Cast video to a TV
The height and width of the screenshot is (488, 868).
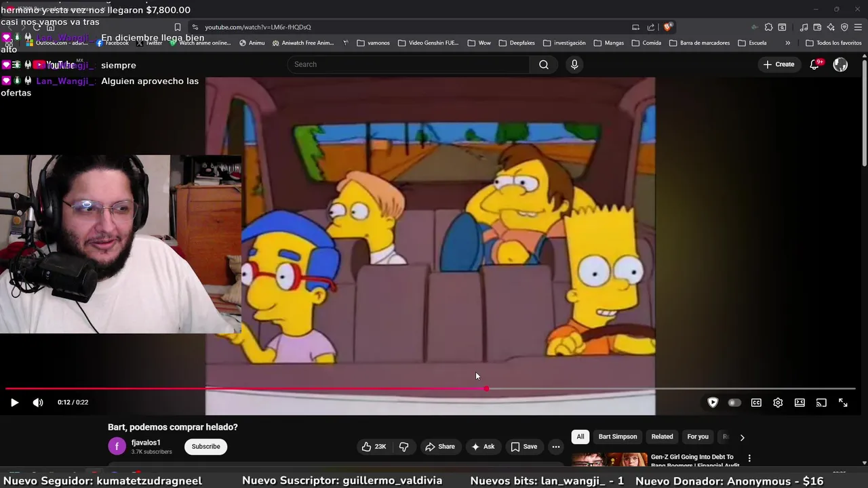(821, 403)
